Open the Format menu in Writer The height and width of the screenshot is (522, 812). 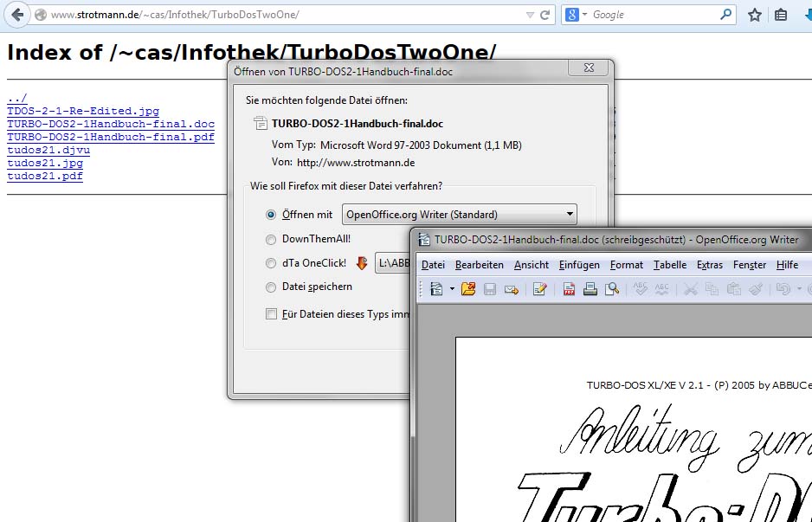(627, 265)
